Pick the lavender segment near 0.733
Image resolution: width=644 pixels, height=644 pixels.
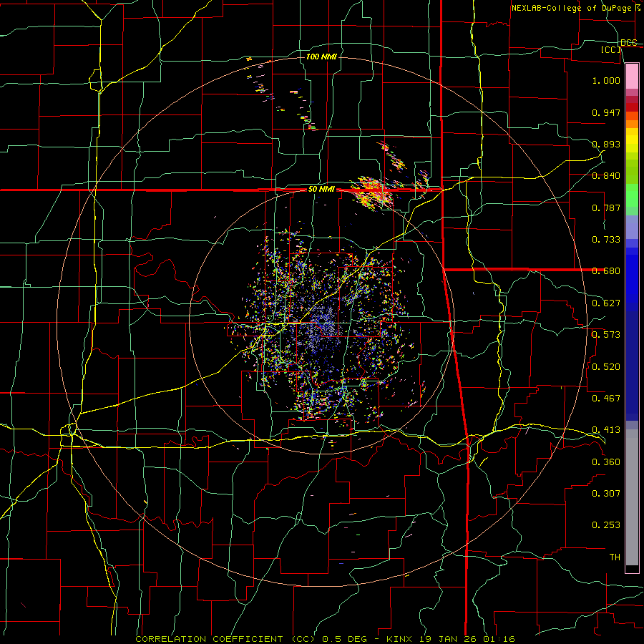[632, 228]
